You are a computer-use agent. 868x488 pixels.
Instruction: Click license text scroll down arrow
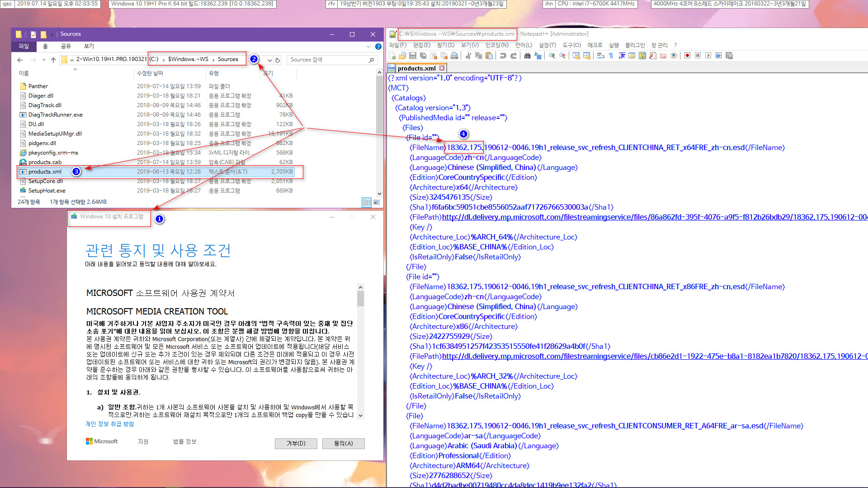360,415
